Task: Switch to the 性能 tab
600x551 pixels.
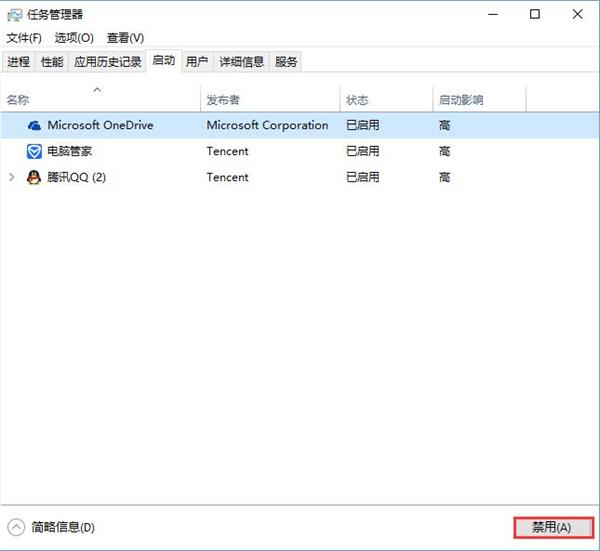Action: (52, 62)
